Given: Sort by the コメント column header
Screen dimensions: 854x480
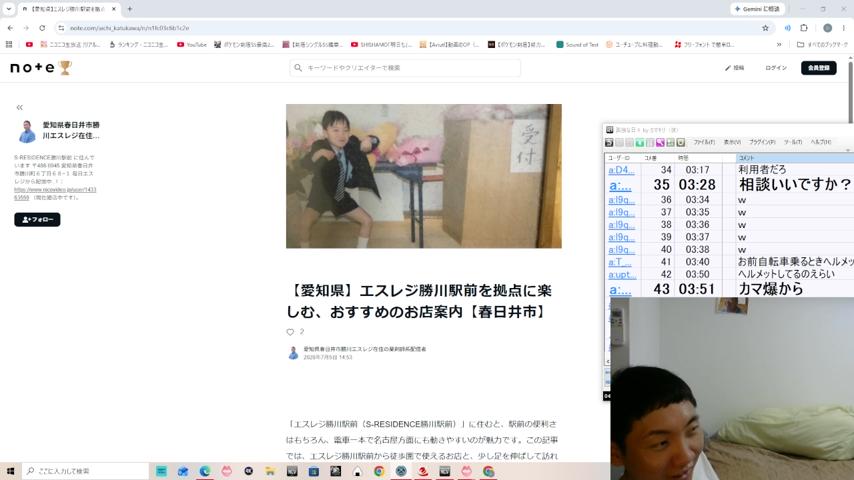Looking at the screenshot, I should pyautogui.click(x=795, y=158).
